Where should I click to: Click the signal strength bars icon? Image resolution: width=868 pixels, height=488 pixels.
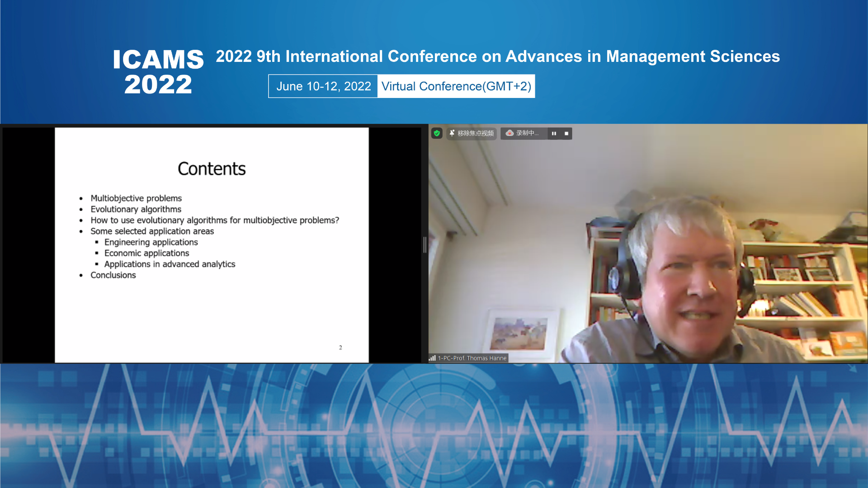pyautogui.click(x=433, y=358)
